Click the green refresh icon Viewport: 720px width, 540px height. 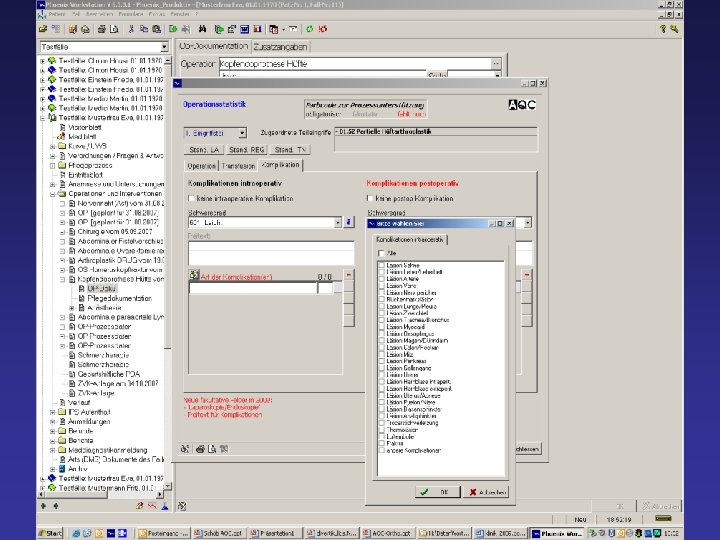point(309,29)
